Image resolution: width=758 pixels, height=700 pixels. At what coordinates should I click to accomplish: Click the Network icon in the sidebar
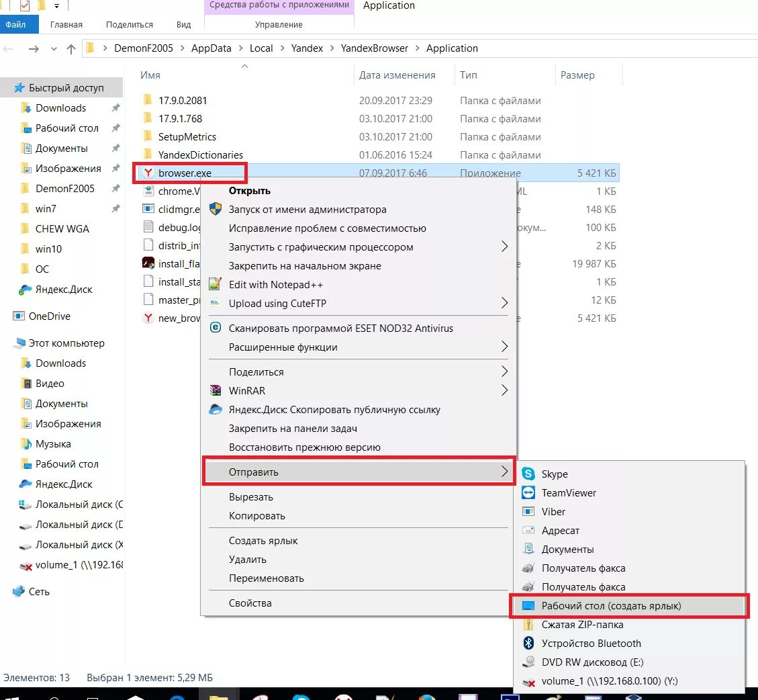tap(18, 591)
